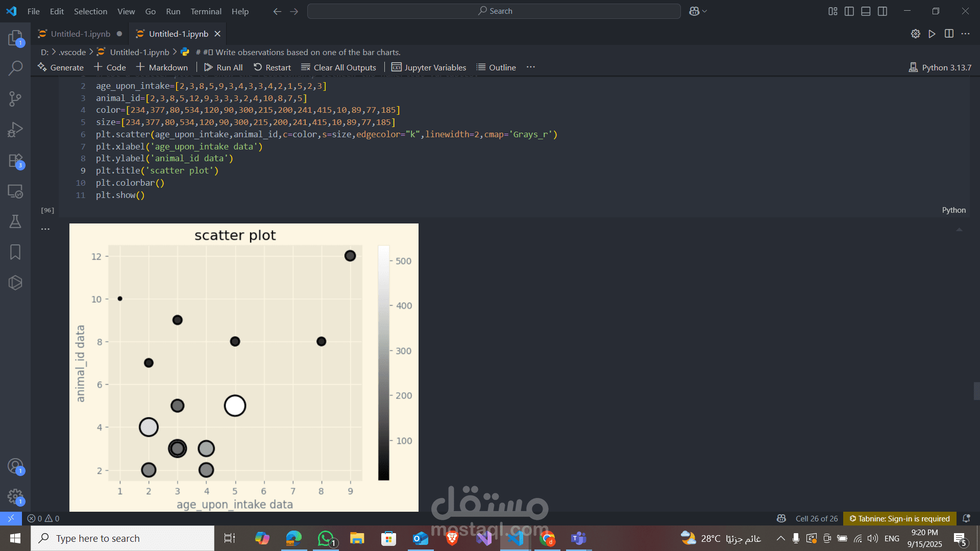
Task: Open File Explorer from the taskbar
Action: (357, 538)
